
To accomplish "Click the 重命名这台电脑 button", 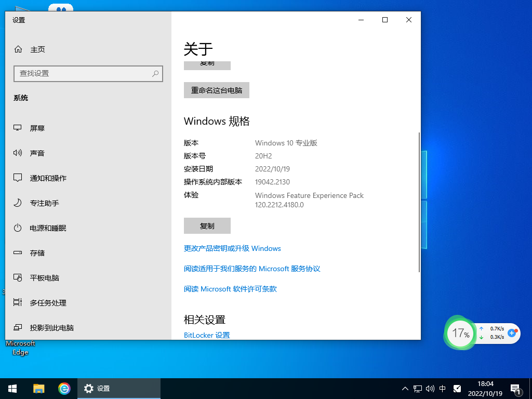I will click(x=216, y=90).
